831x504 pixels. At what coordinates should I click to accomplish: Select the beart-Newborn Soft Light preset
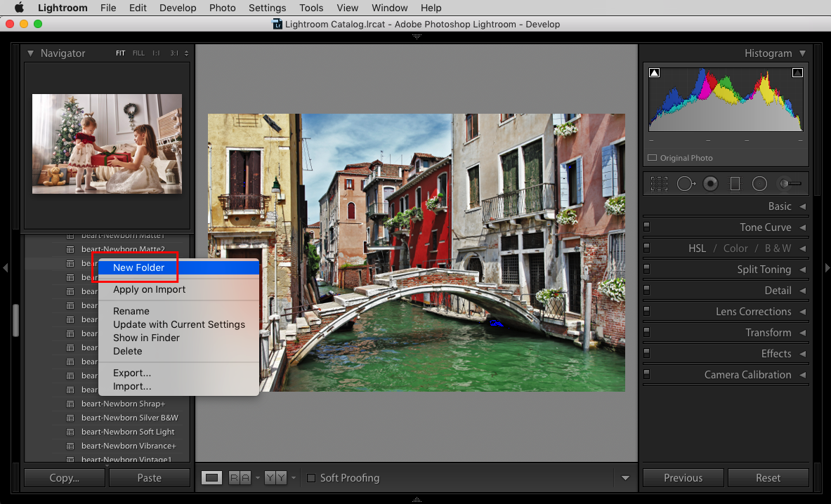128,432
